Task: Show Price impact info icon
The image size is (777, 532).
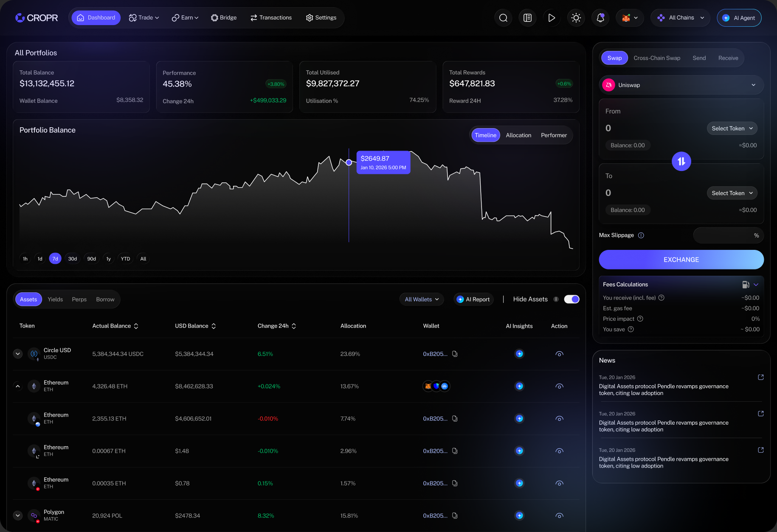Action: pyautogui.click(x=640, y=319)
